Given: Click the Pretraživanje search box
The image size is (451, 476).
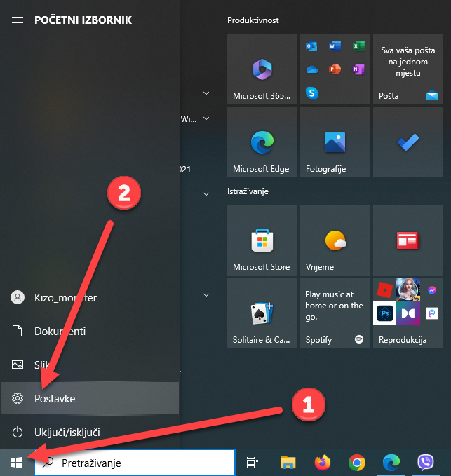Looking at the screenshot, I should 140,463.
